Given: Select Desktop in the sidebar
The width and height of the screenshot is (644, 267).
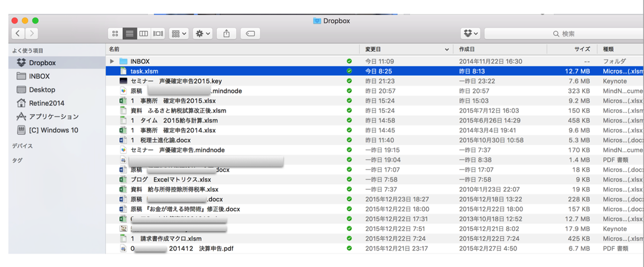Looking at the screenshot, I should tap(57, 89).
